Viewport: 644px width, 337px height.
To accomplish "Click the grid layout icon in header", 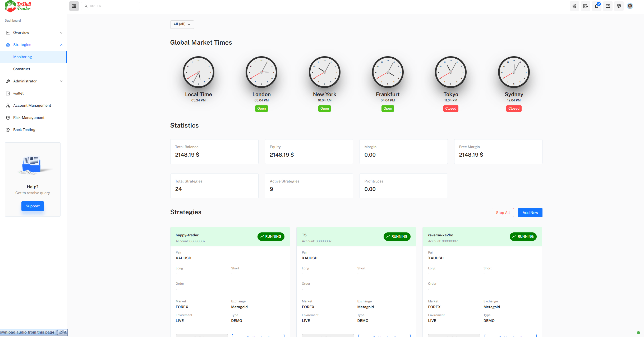I will click(574, 6).
